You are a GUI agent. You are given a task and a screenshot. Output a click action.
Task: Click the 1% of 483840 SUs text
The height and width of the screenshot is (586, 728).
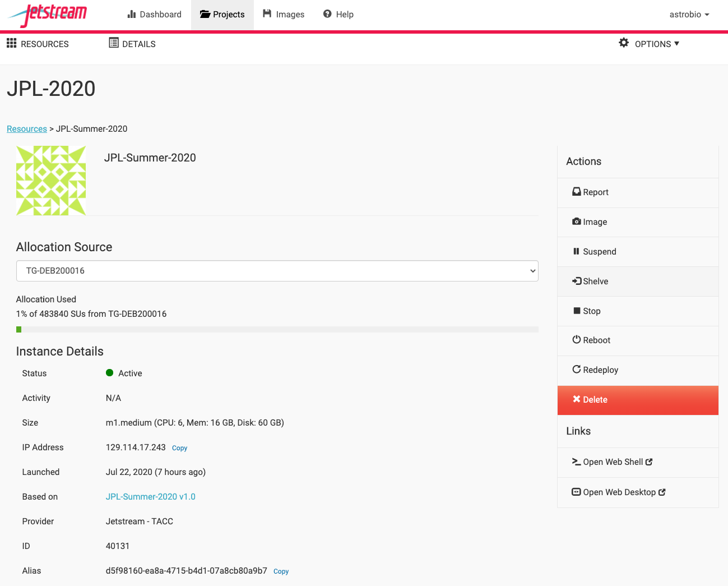[x=91, y=314]
